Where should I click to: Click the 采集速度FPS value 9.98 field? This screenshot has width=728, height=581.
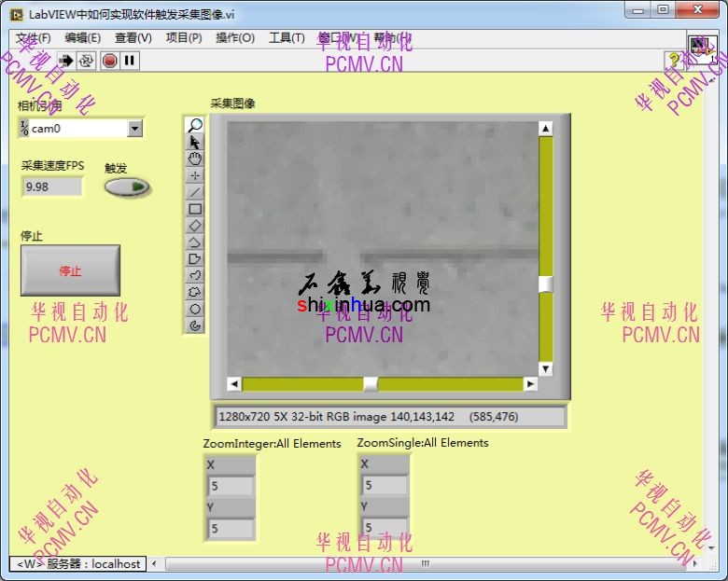tap(52, 187)
